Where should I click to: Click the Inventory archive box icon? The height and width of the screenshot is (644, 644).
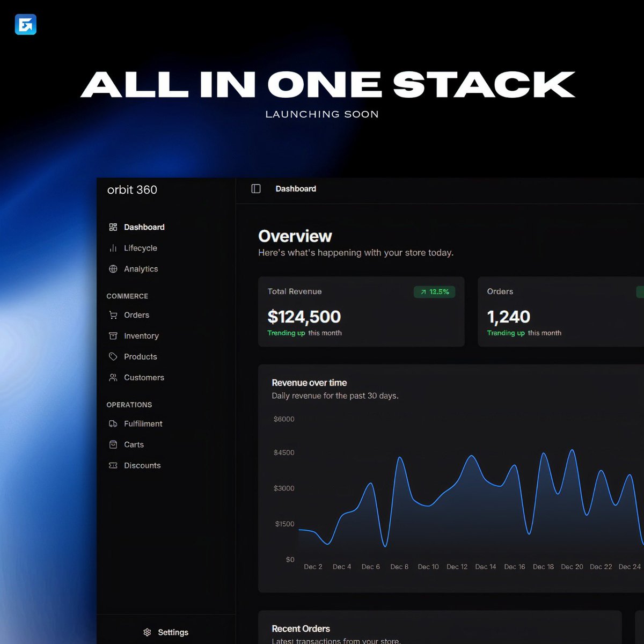pyautogui.click(x=113, y=336)
